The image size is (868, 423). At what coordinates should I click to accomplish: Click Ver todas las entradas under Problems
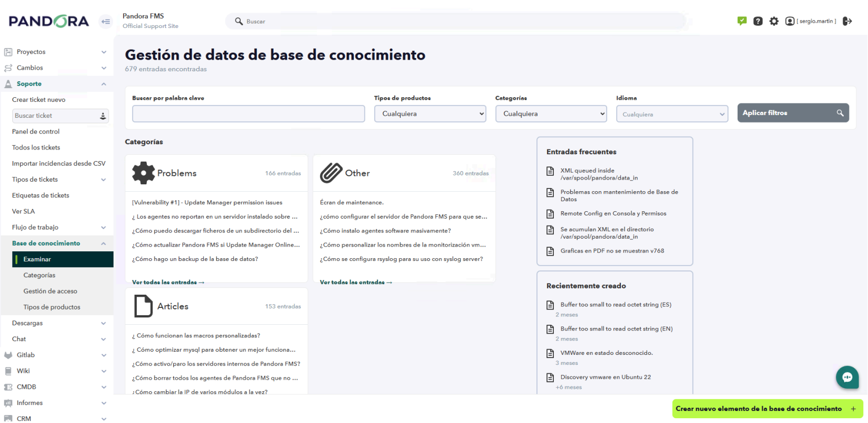[168, 283]
